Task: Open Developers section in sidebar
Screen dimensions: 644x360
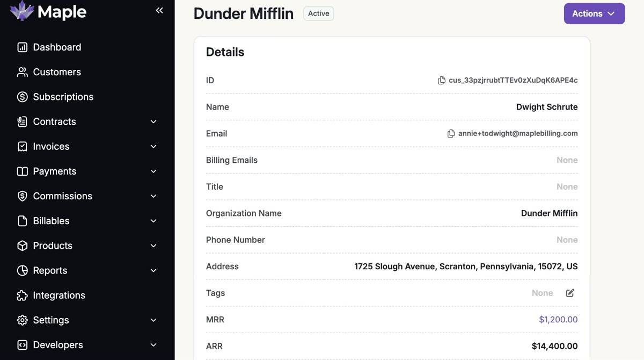Action: [58, 345]
